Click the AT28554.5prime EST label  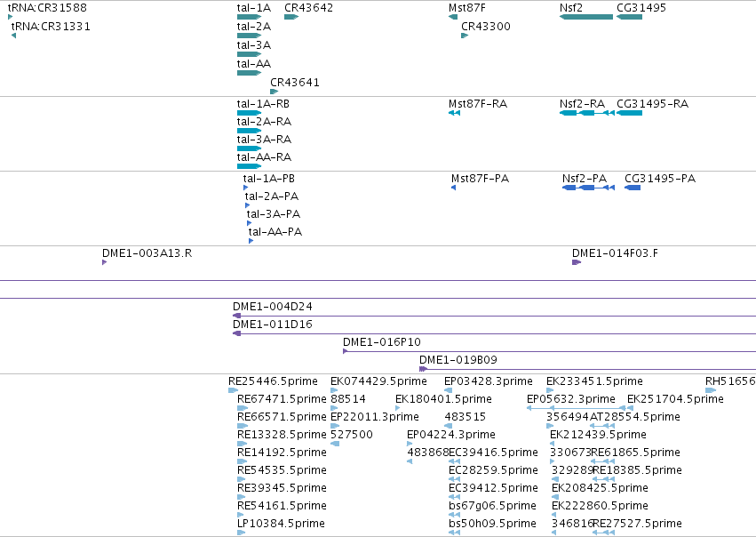[635, 417]
